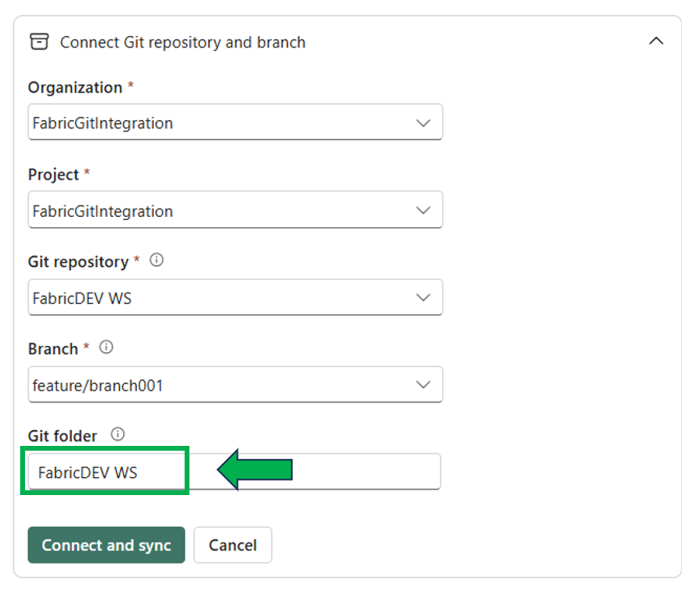682x616 pixels.
Task: Click info icon next to Branch label
Action: click(x=106, y=347)
